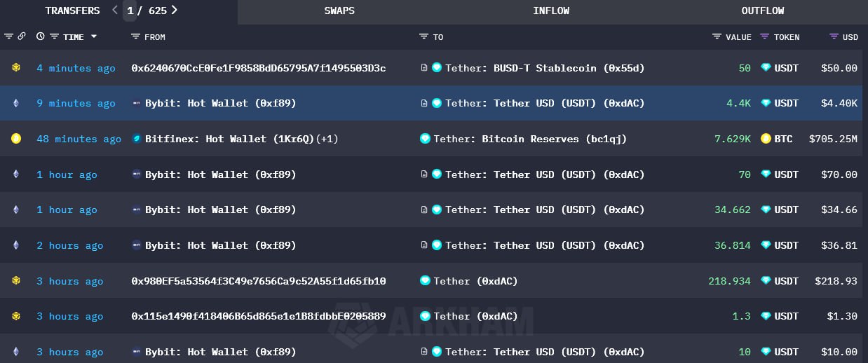Click BNB chain icon in 1.3 USDT row

pos(15,316)
